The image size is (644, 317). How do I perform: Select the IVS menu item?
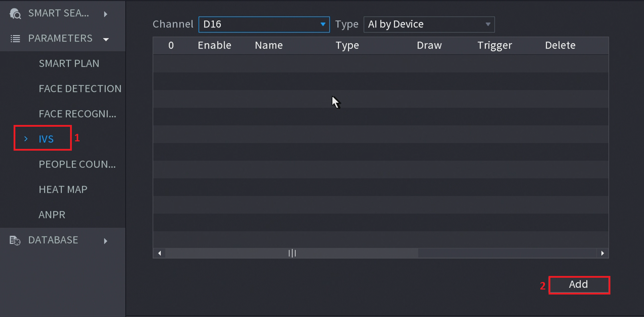point(46,139)
